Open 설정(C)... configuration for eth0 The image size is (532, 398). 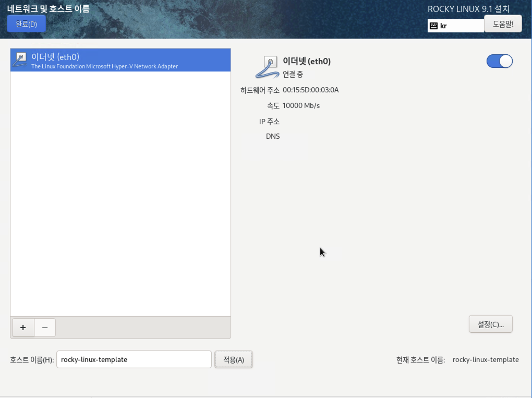491,324
